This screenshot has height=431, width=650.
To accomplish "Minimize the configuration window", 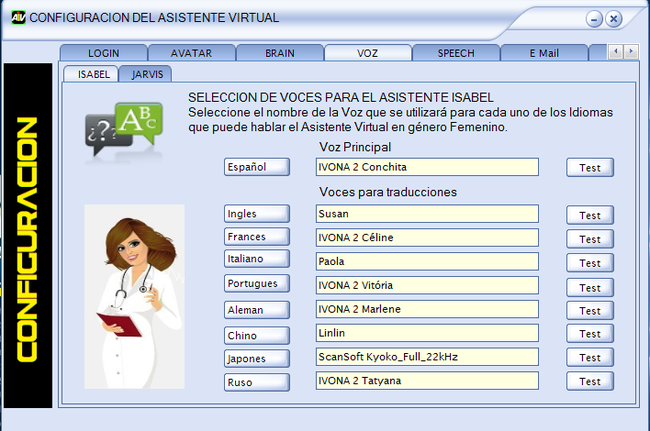I will coord(594,19).
